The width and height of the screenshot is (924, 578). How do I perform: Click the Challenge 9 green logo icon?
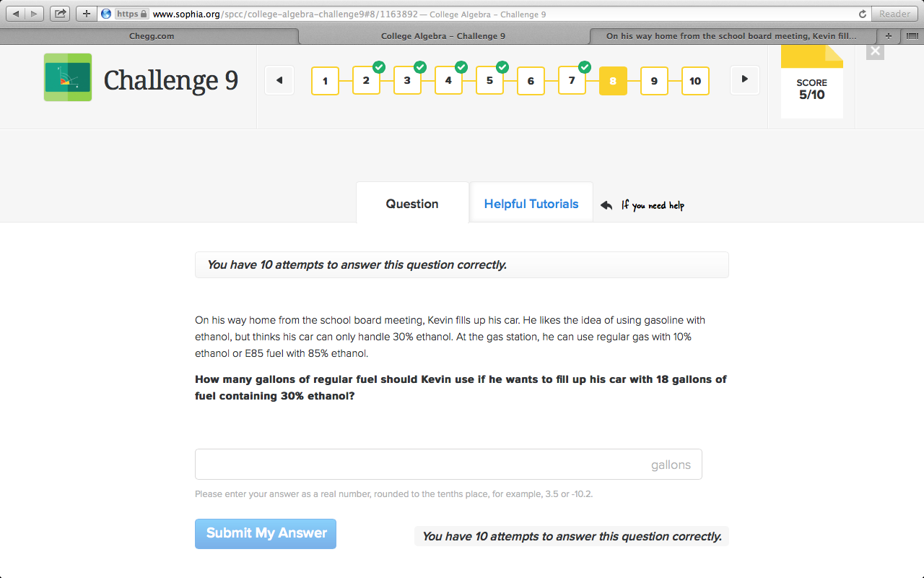click(67, 76)
